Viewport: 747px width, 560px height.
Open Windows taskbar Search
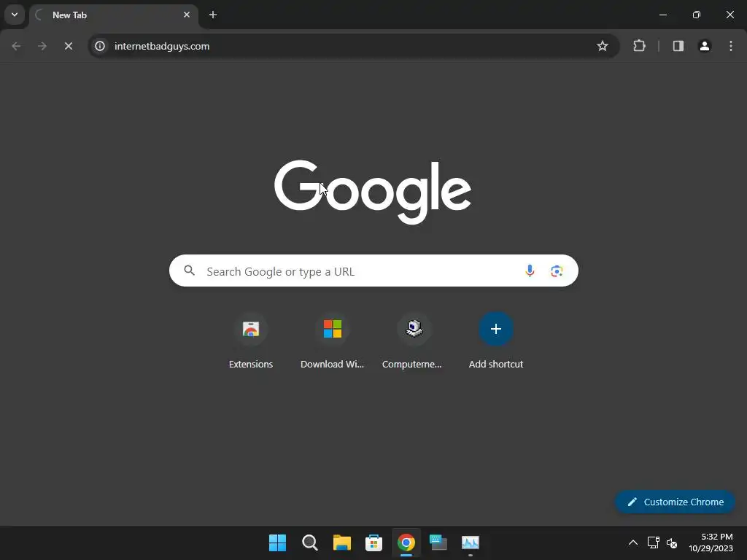(309, 542)
